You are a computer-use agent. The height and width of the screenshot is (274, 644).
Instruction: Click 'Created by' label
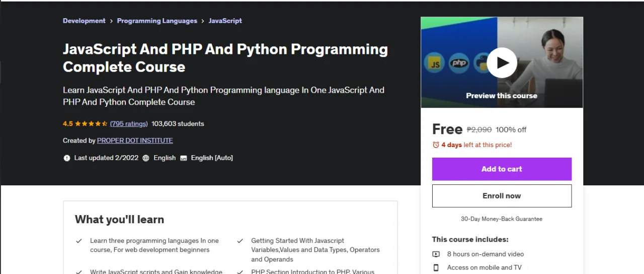(79, 141)
